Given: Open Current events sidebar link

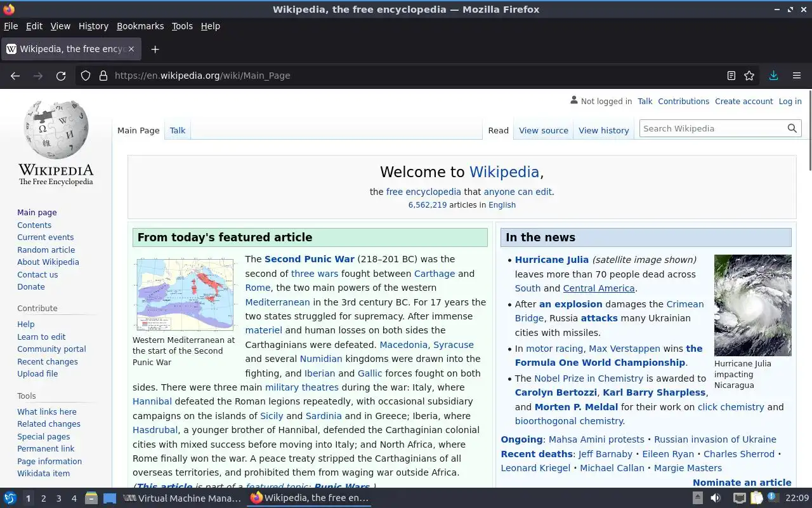Looking at the screenshot, I should [x=45, y=237].
